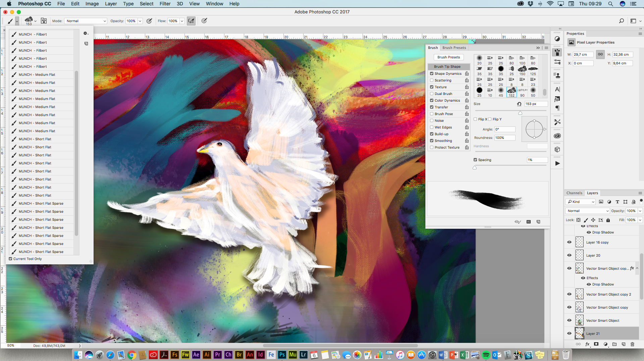Lock all with padlock icon

coord(608,220)
